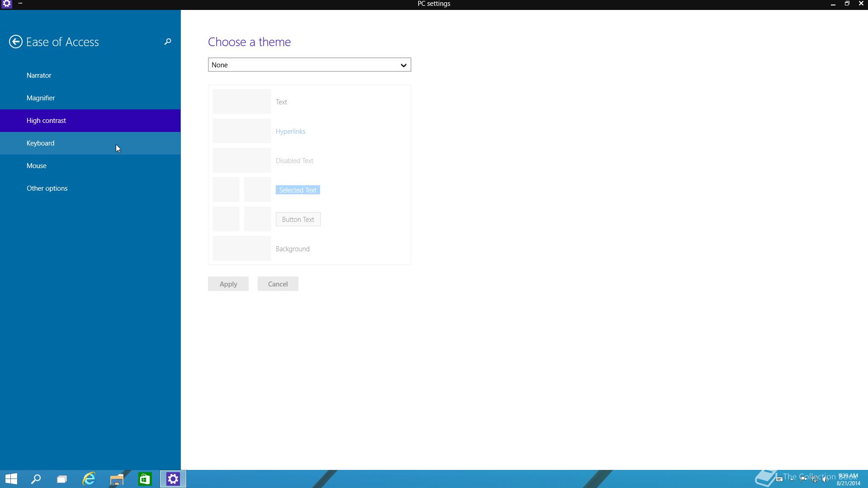Screen dimensions: 868x488
Task: Open the Mouse settings page
Action: [90, 166]
